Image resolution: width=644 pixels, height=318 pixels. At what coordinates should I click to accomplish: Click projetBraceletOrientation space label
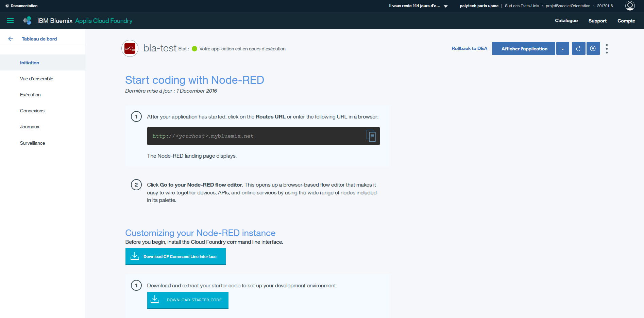coord(568,6)
